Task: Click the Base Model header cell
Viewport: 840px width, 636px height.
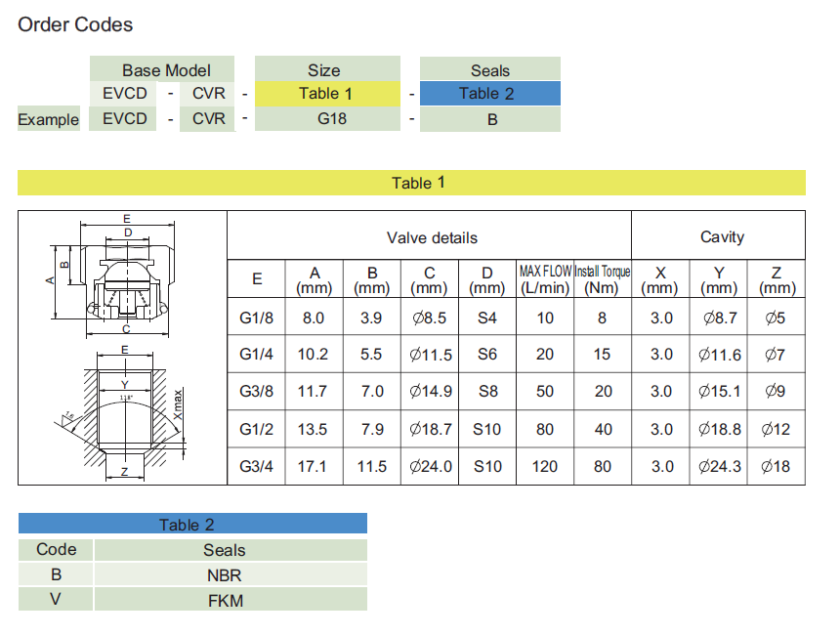Action: coord(164,70)
